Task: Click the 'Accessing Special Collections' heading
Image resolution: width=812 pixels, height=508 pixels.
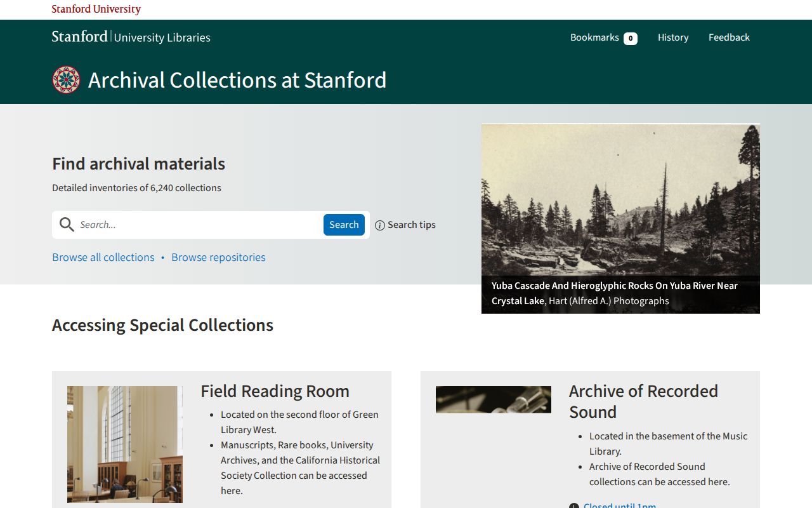Action: (x=162, y=325)
